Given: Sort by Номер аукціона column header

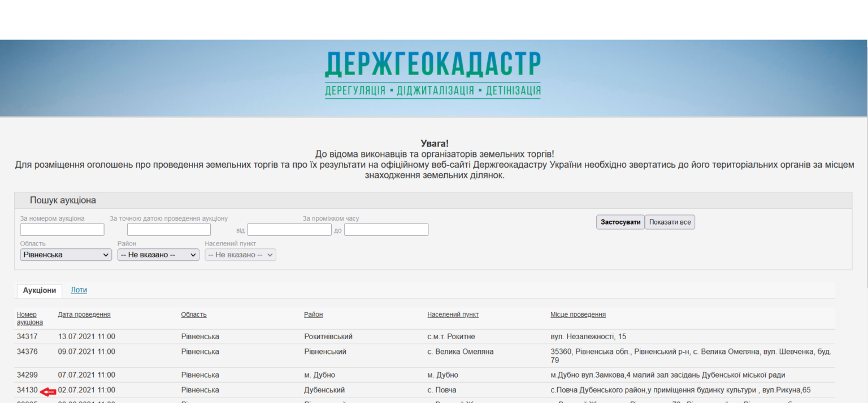Looking at the screenshot, I should point(29,318).
